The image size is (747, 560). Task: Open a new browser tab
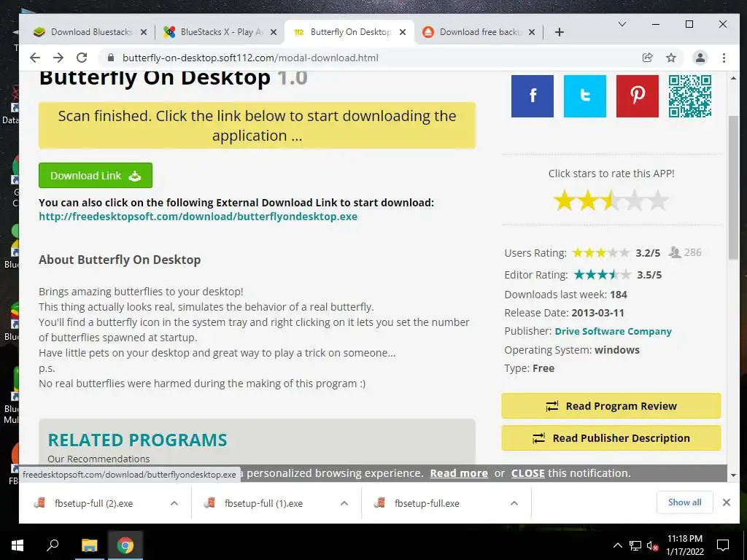(560, 32)
